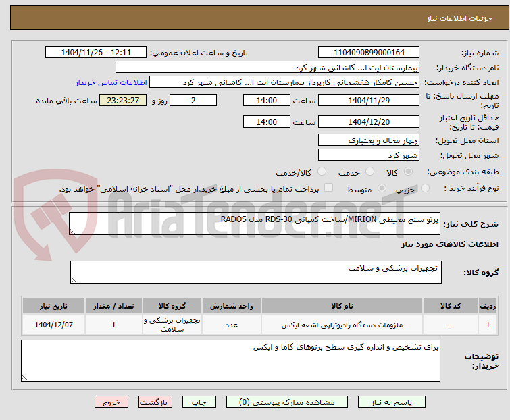This screenshot has height=420, width=510.
Task: Click the بازگشت back button
Action: [155, 402]
